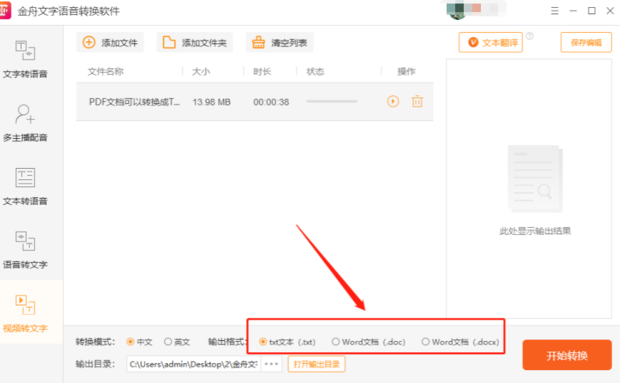The image size is (620, 383).
Task: Click the 操作 column header
Action: click(x=406, y=72)
